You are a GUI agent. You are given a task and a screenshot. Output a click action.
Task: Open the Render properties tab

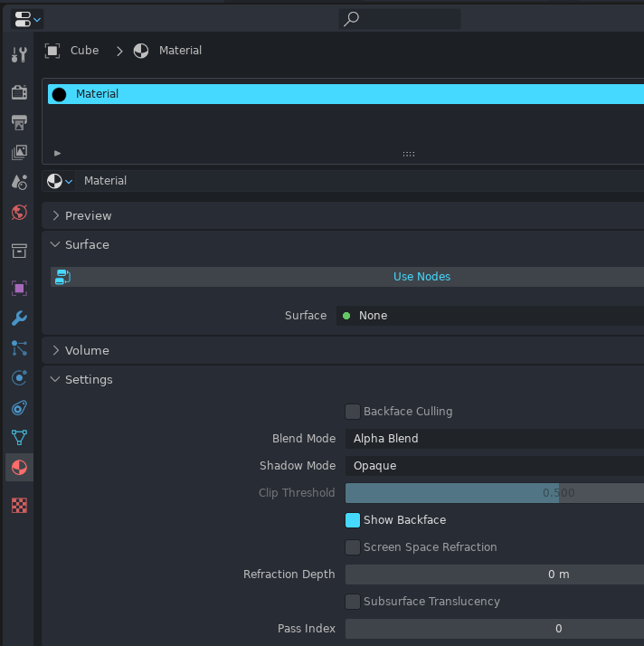[x=19, y=92]
